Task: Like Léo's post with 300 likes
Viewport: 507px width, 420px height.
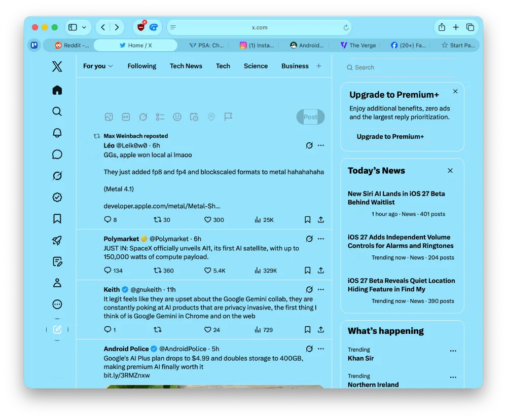Action: click(x=214, y=220)
